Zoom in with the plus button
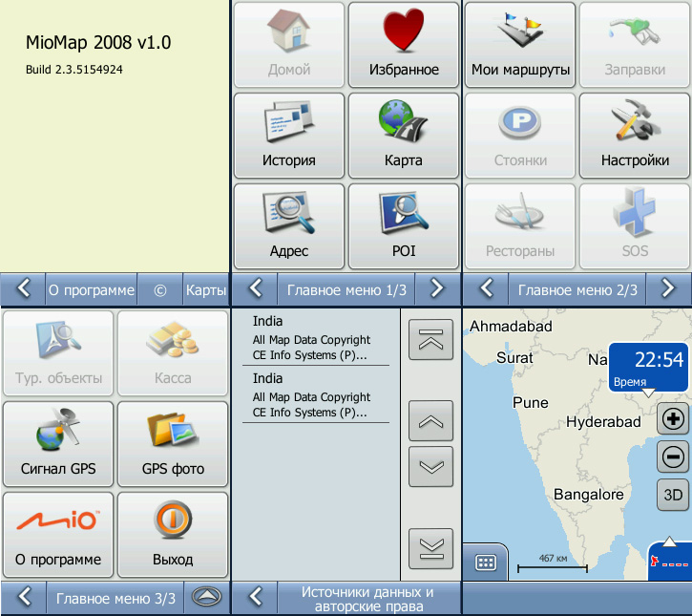Screen dimensions: 692x616 [x=672, y=419]
